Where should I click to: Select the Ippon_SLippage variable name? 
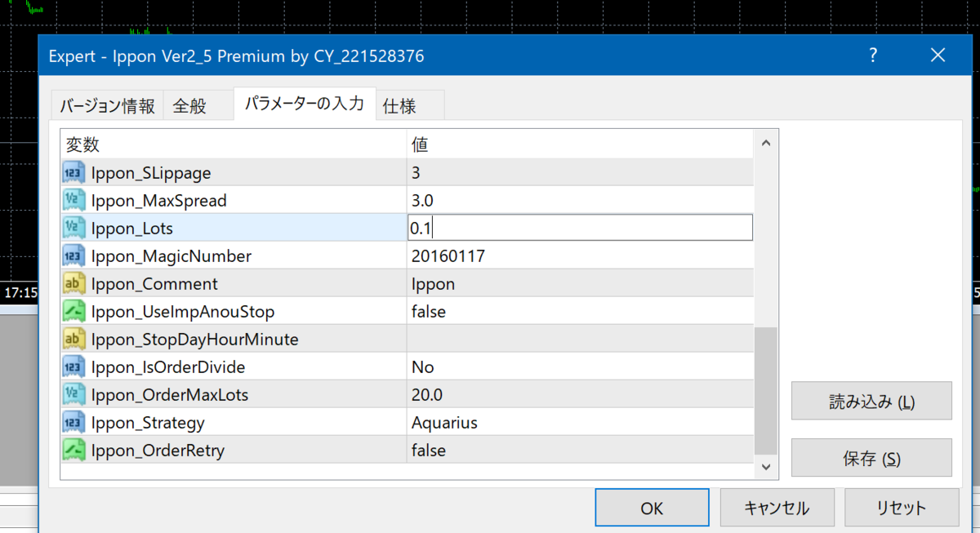pos(151,173)
